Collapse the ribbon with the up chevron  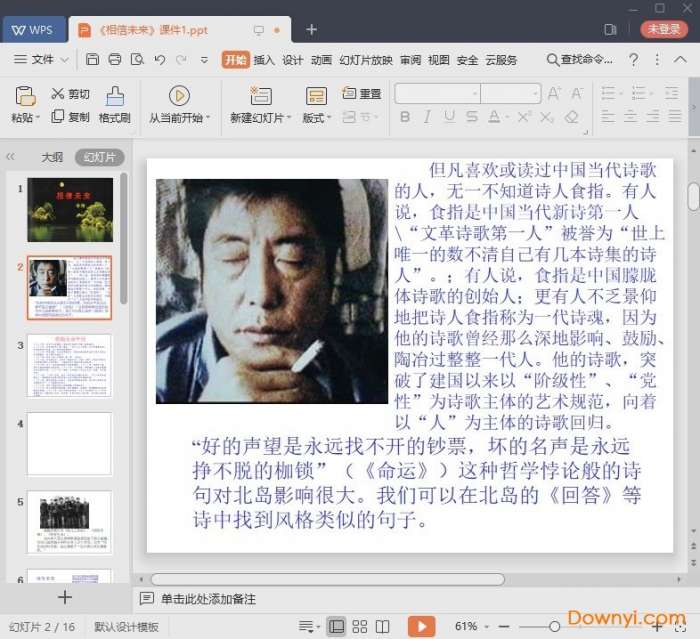pyautogui.click(x=680, y=59)
